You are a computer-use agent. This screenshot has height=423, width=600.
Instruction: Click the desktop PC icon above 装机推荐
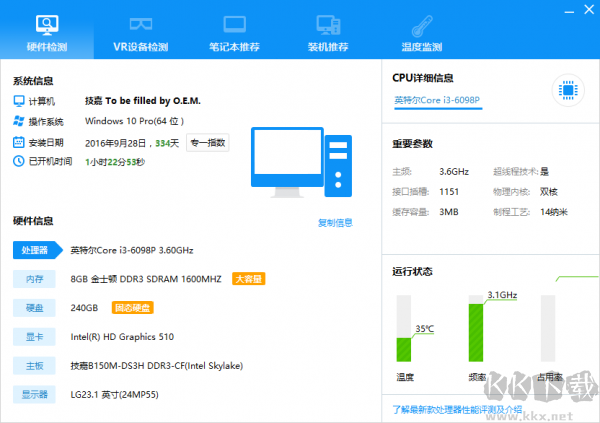[x=328, y=25]
